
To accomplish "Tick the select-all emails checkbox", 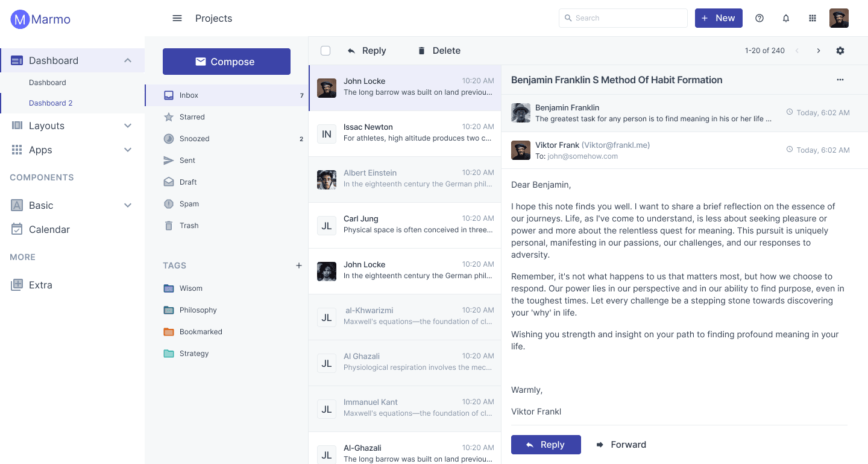I will [325, 51].
